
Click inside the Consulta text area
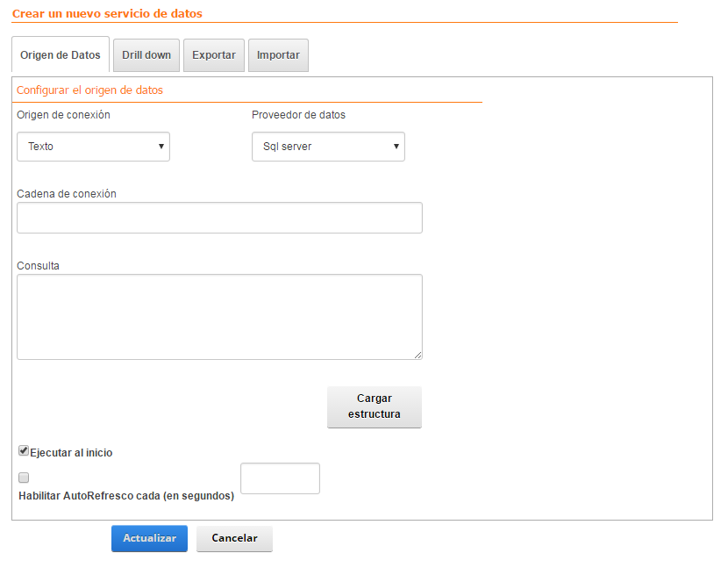coord(219,317)
